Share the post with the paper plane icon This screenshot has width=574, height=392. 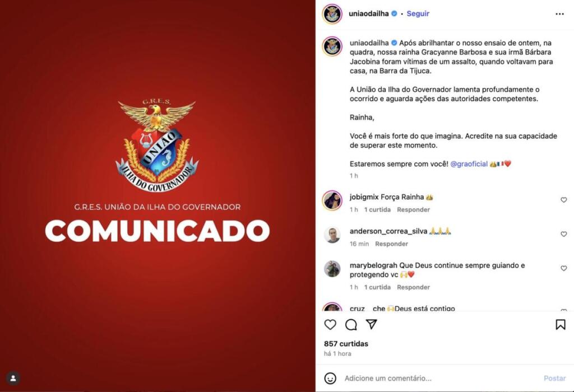click(x=371, y=324)
